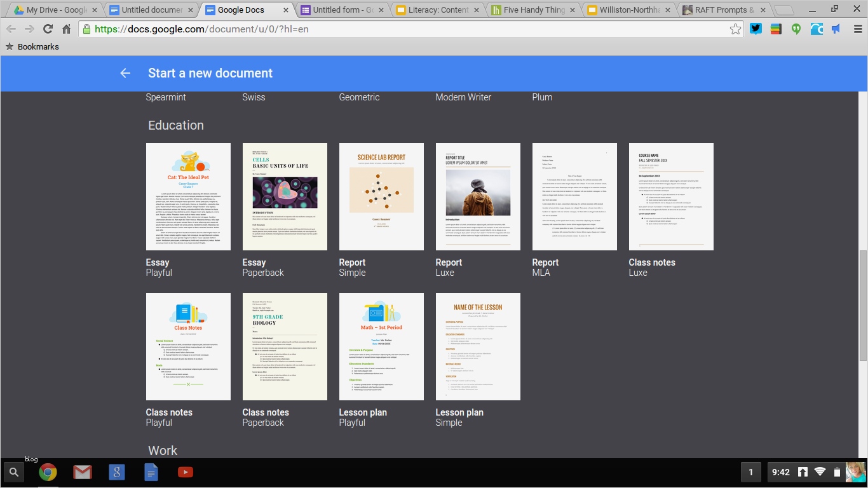Image resolution: width=868 pixels, height=488 pixels.
Task: Open YouTube from the shelf
Action: click(185, 472)
